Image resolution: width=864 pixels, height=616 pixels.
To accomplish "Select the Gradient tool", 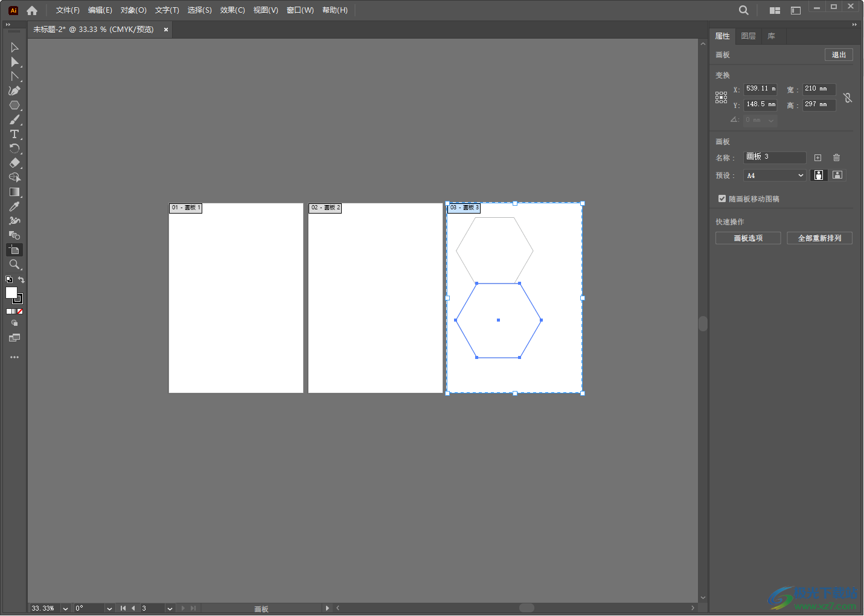I will pos(14,192).
